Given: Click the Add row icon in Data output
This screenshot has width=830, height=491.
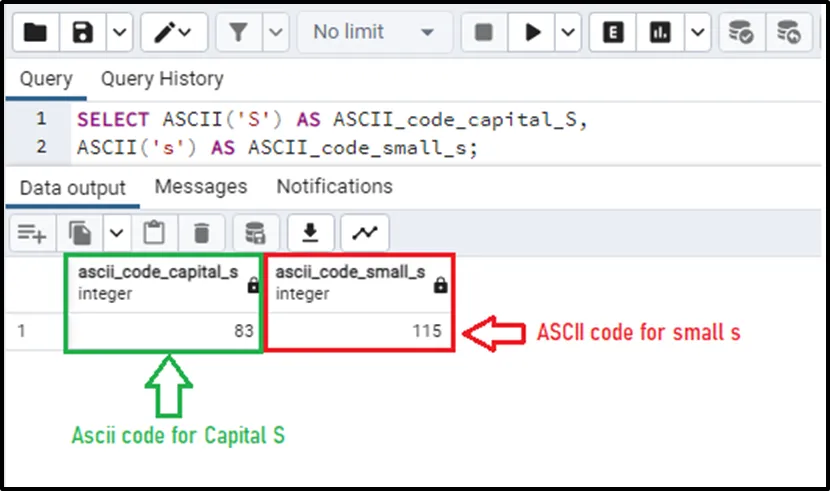Looking at the screenshot, I should click(32, 233).
